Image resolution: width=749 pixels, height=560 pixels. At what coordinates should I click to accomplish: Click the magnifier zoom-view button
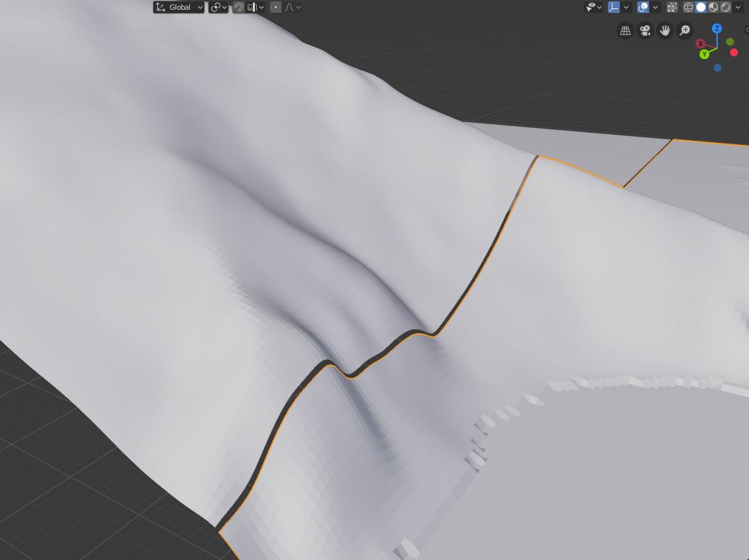tap(685, 31)
